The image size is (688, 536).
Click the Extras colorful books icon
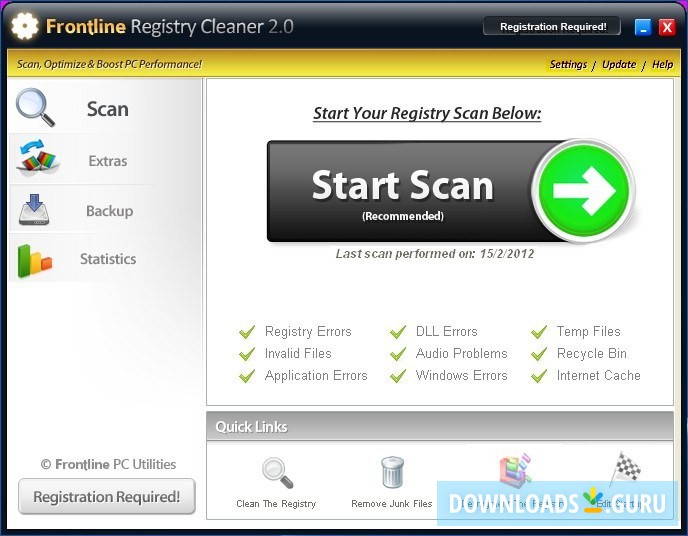click(38, 157)
